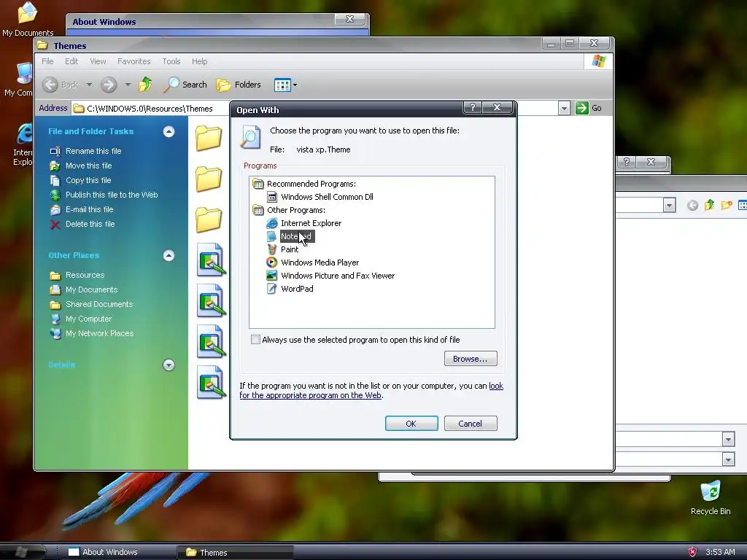Screen dimensions: 747x560
Task: Click the Go button
Action: (589, 108)
